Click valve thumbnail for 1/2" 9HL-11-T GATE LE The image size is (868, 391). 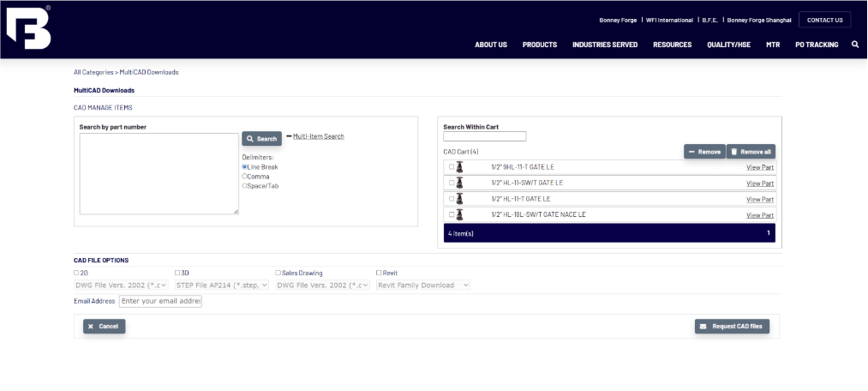(x=459, y=167)
